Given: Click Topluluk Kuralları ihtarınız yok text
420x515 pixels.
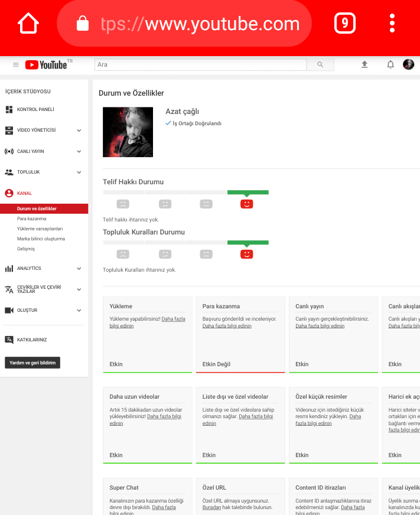Looking at the screenshot, I should tap(139, 270).
